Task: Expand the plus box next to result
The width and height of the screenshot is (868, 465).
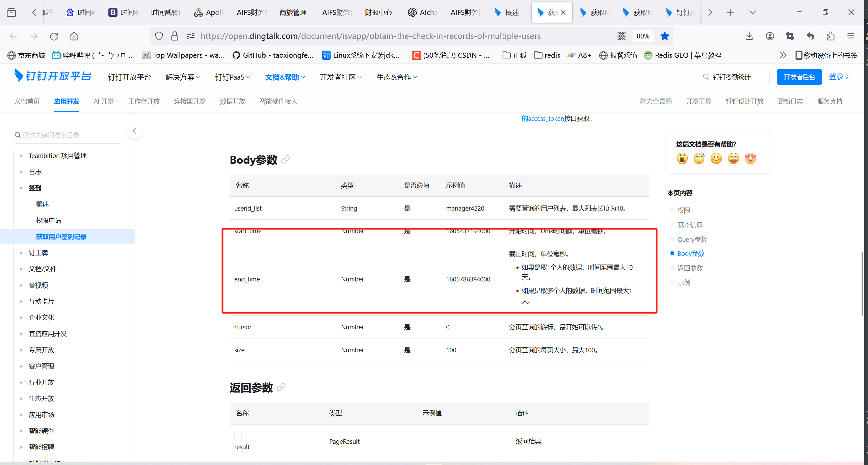Action: pos(238,437)
